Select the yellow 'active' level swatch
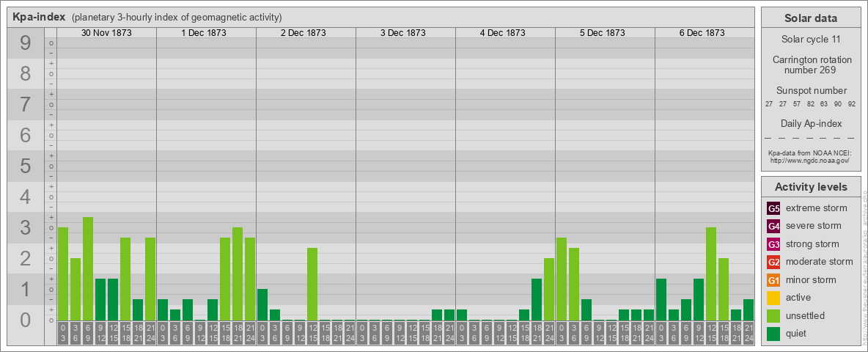The image size is (868, 352). coord(773,298)
